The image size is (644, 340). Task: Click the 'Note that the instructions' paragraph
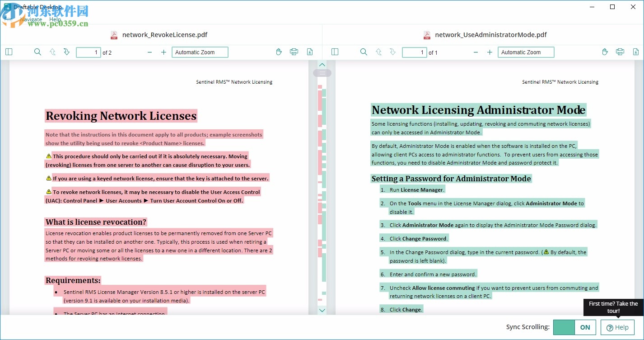click(154, 139)
